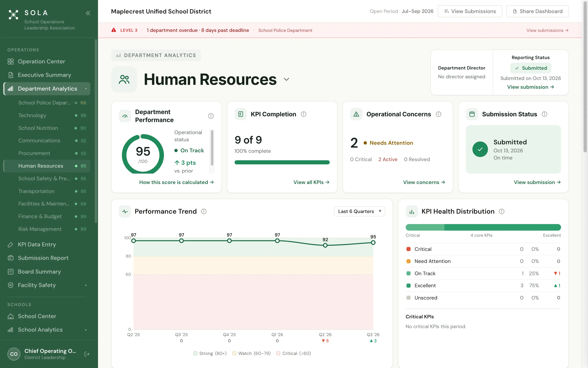Click View concerns link
The width and height of the screenshot is (588, 368).
coord(424,182)
